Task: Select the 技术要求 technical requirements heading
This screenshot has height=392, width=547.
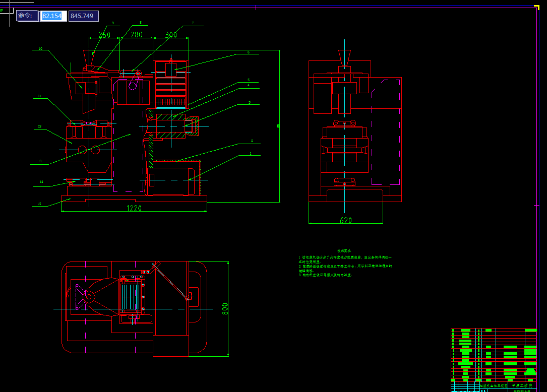Action: point(344,251)
